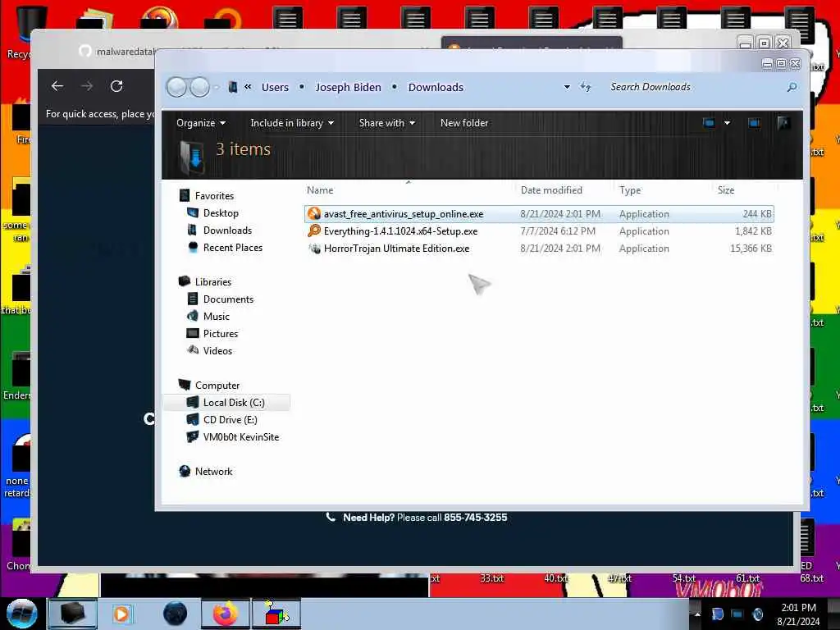840x630 pixels.
Task: Click the Explorer forward navigation button
Action: tap(200, 87)
